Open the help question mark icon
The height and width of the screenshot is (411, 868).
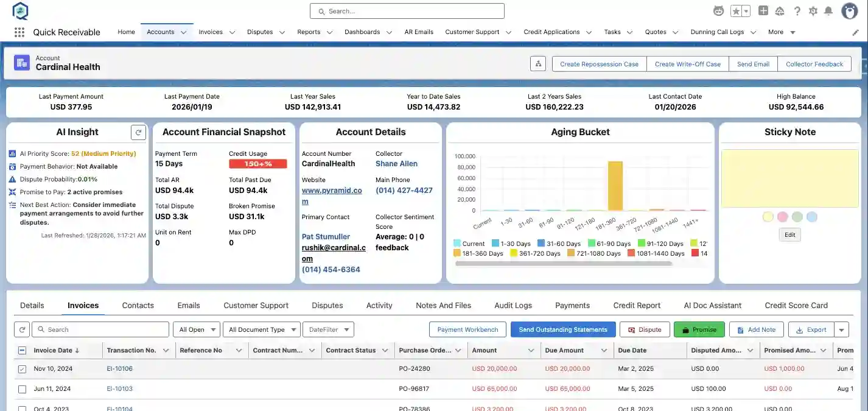click(797, 11)
